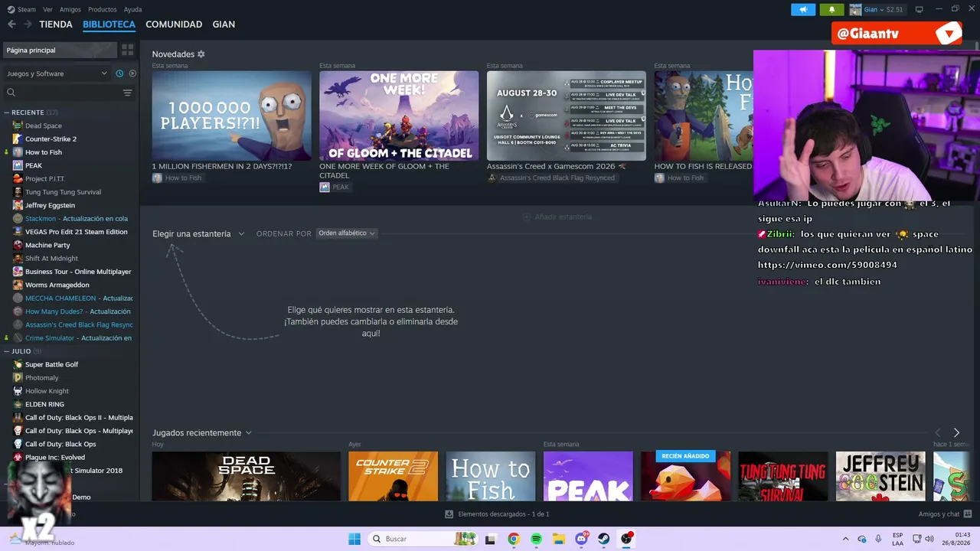Open the vimeo.com link in chat

pos(828,265)
